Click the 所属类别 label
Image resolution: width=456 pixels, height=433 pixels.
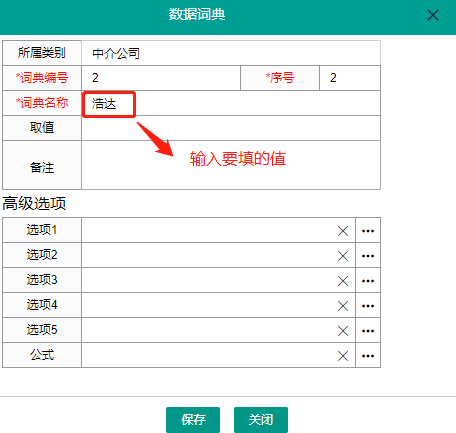pos(42,53)
